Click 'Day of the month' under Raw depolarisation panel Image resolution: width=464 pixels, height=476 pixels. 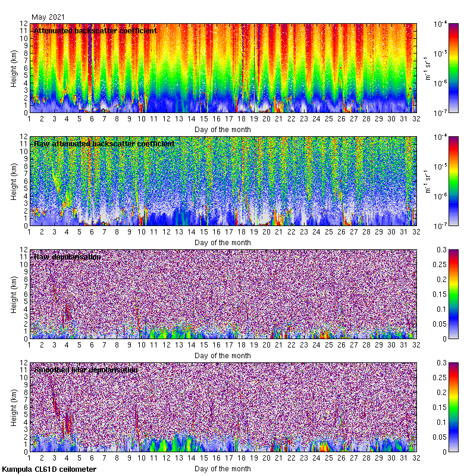click(222, 355)
